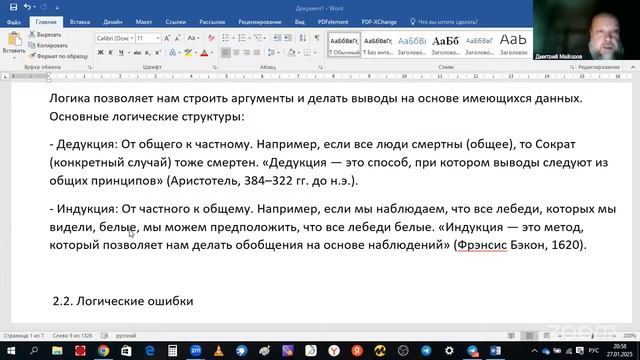Screen dimensions: 640x360
Task: Open Google Chrome from taskbar
Action: click(x=103, y=351)
